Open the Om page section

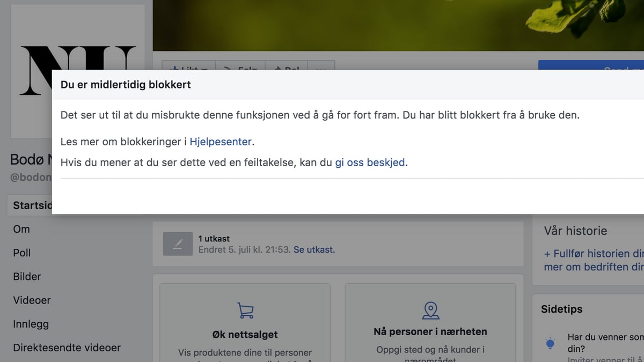tap(21, 229)
